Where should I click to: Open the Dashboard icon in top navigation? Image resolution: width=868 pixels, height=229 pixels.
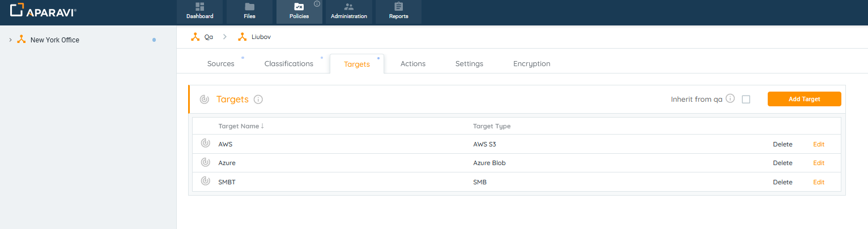point(199,7)
